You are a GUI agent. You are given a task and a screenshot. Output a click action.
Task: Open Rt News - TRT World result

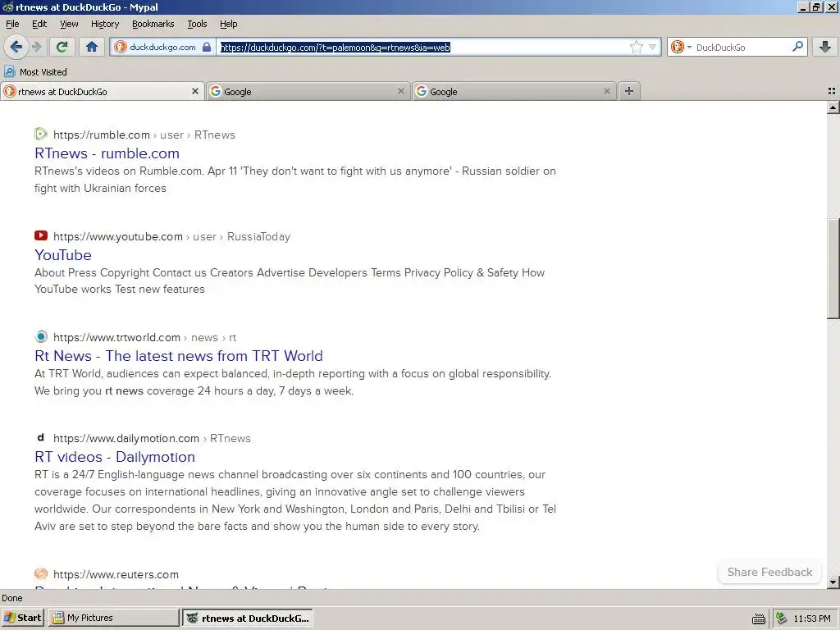coord(178,356)
